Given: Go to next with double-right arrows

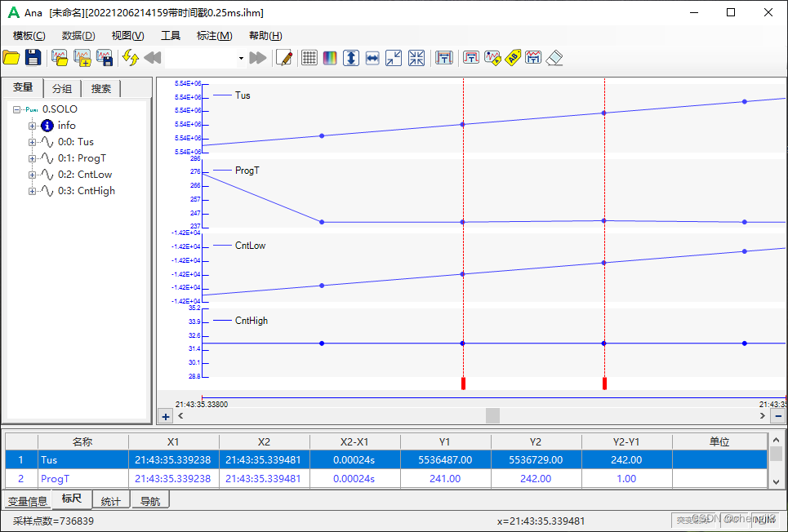Looking at the screenshot, I should tap(258, 58).
